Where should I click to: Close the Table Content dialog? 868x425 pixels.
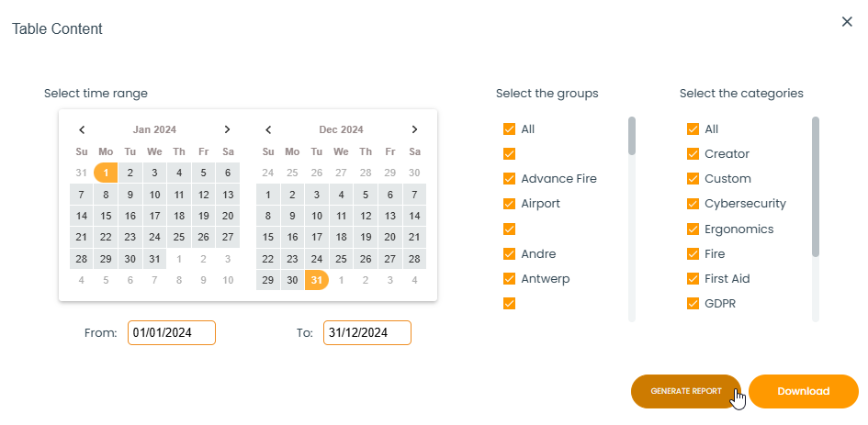click(847, 22)
